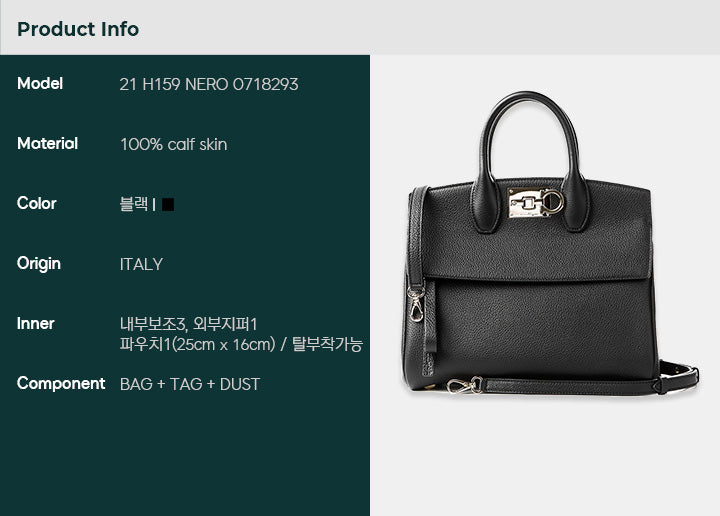The image size is (720, 516).
Task: Click the 파우치1(25cm x 16cm) pouch line
Action: point(197,344)
